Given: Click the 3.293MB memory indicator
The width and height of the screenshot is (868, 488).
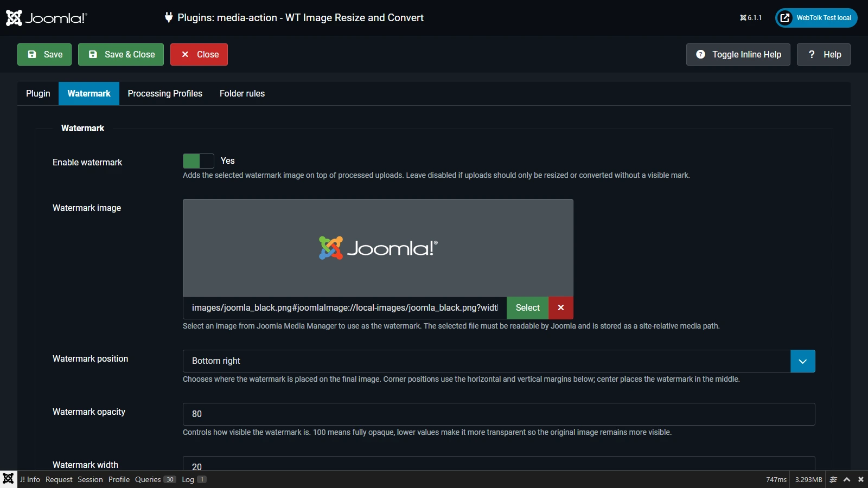Looking at the screenshot, I should click(x=808, y=479).
